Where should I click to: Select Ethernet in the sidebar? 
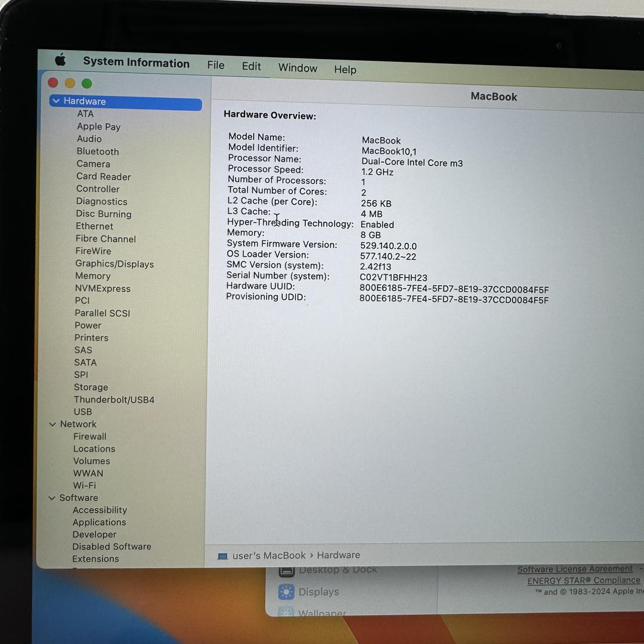click(x=94, y=227)
